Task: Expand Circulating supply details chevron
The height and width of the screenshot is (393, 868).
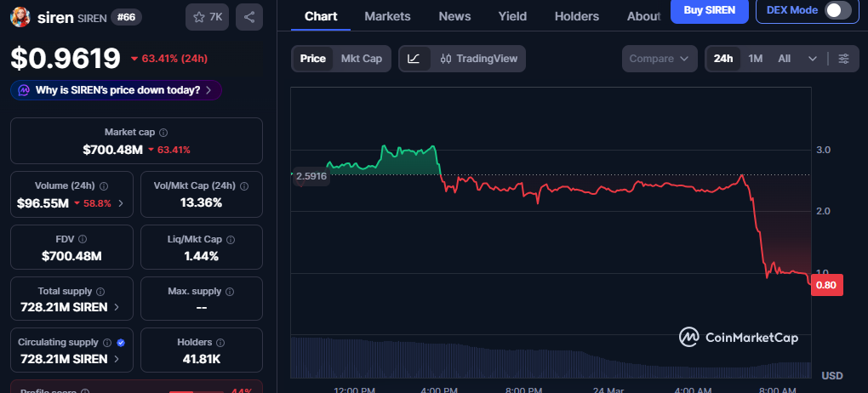Action: (x=117, y=359)
